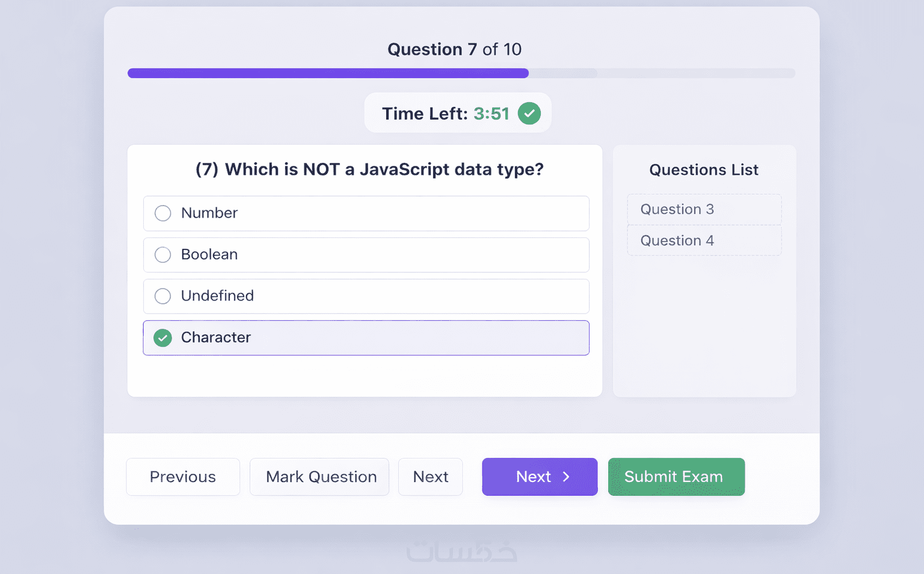Image resolution: width=924 pixels, height=574 pixels.
Task: Click the Time Left countdown display
Action: click(446, 114)
